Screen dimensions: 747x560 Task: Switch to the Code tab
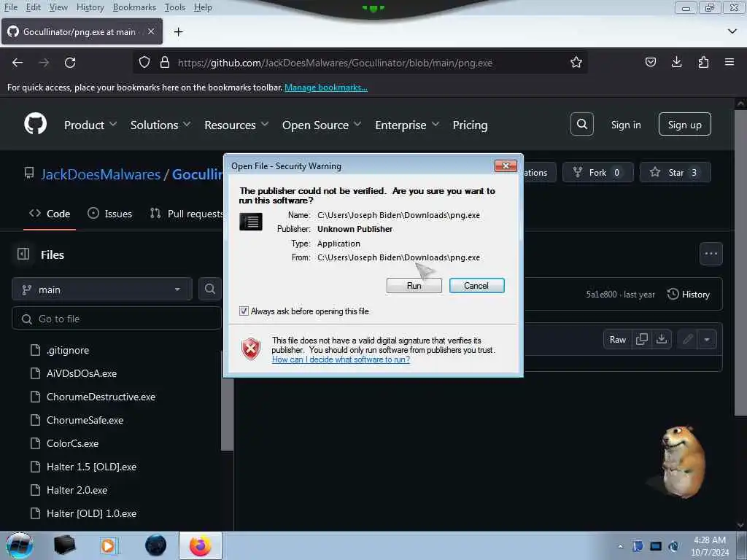pos(50,214)
